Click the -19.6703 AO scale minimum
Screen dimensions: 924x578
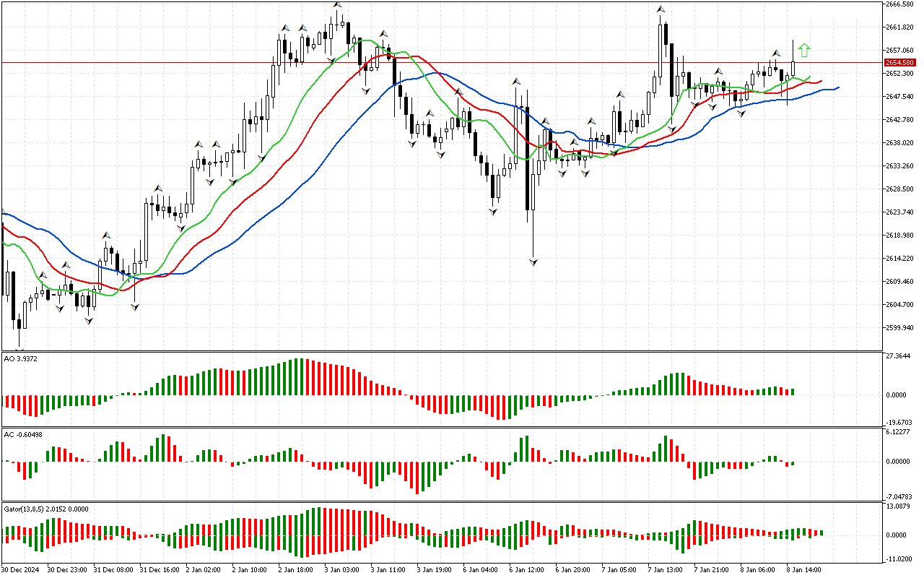(x=899, y=423)
